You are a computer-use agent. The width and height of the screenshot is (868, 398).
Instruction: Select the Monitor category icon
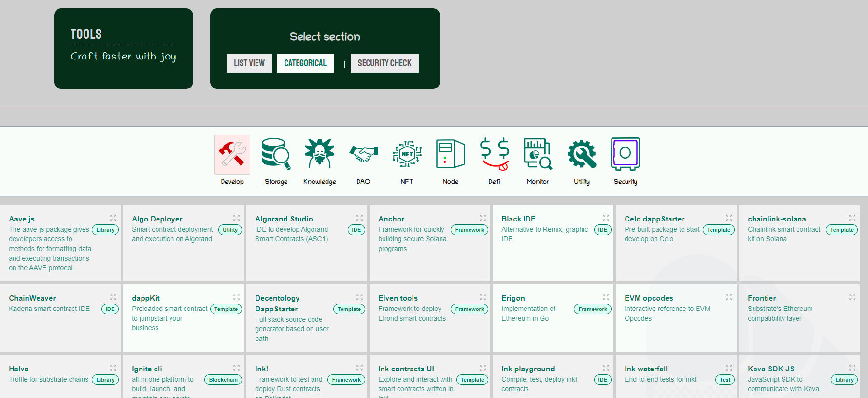(x=538, y=154)
